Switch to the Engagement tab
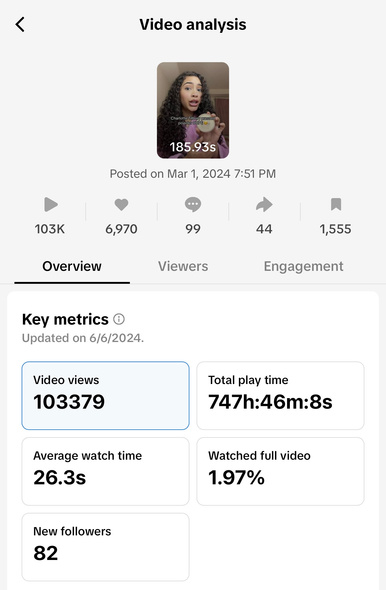 [303, 266]
